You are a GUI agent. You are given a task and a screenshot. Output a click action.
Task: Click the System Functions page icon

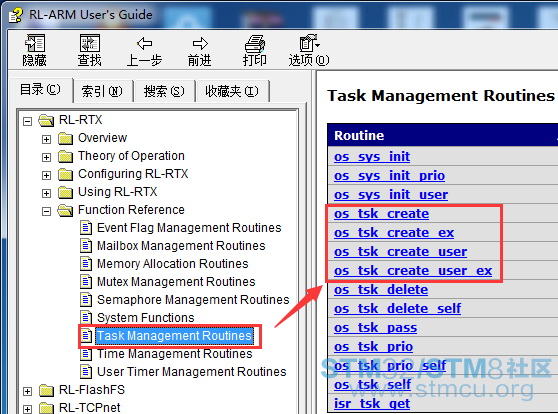click(x=86, y=318)
